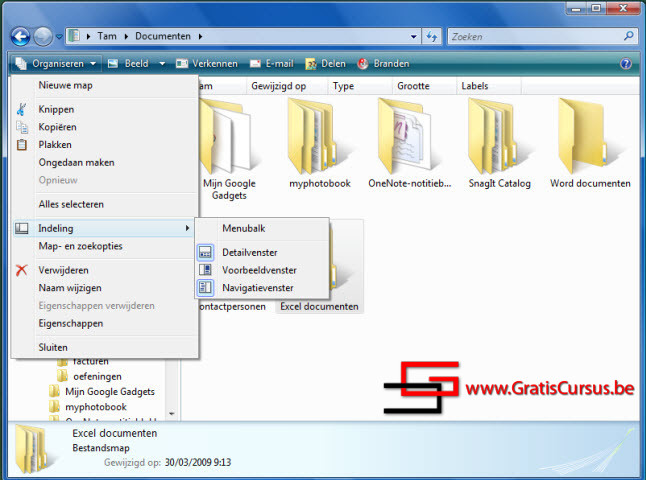This screenshot has width=646, height=480.
Task: Click the red X icon beside Verwijderen
Action: [x=21, y=270]
